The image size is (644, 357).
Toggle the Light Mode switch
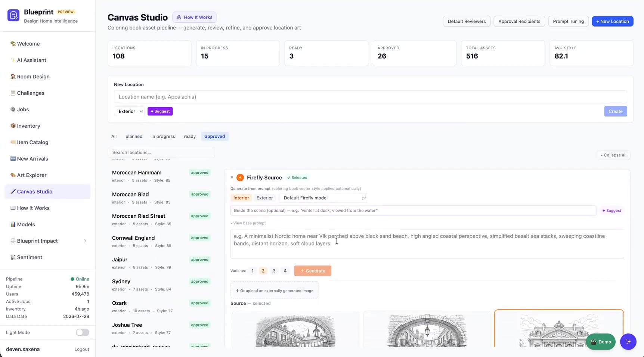click(x=83, y=332)
